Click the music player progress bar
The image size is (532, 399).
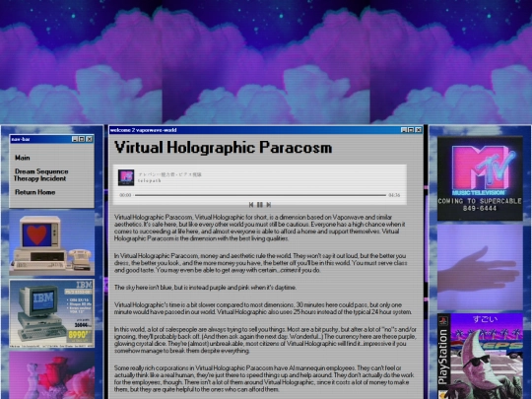(260, 195)
